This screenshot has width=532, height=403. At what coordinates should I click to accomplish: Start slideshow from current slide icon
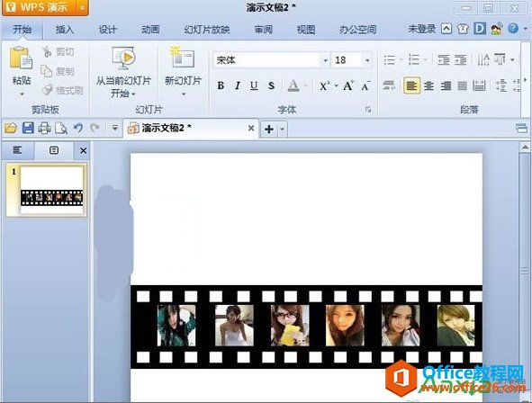(x=123, y=58)
